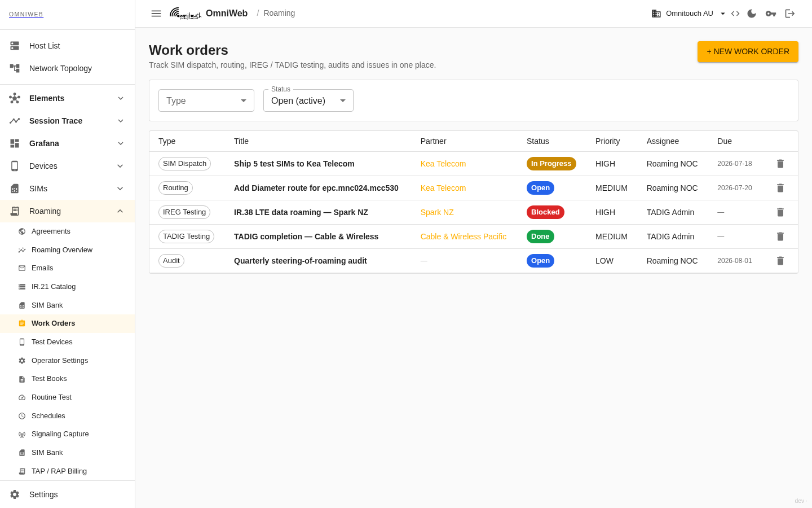The width and height of the screenshot is (812, 508).
Task: Click the Schedules clock icon
Action: [22, 416]
